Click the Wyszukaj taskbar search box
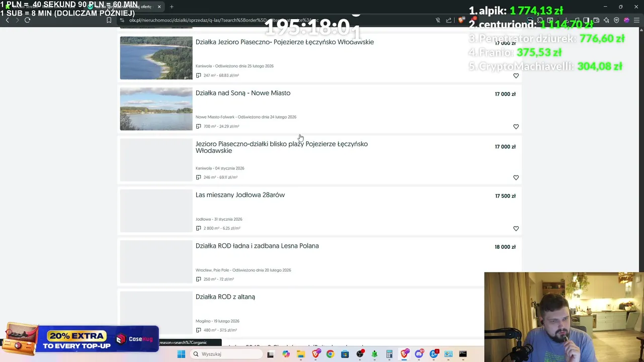This screenshot has width=644, height=362. (x=226, y=354)
